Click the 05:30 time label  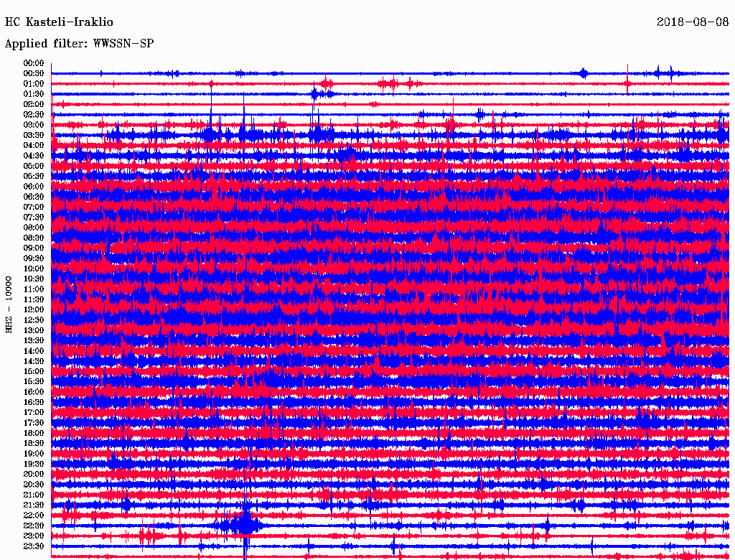tap(34, 177)
